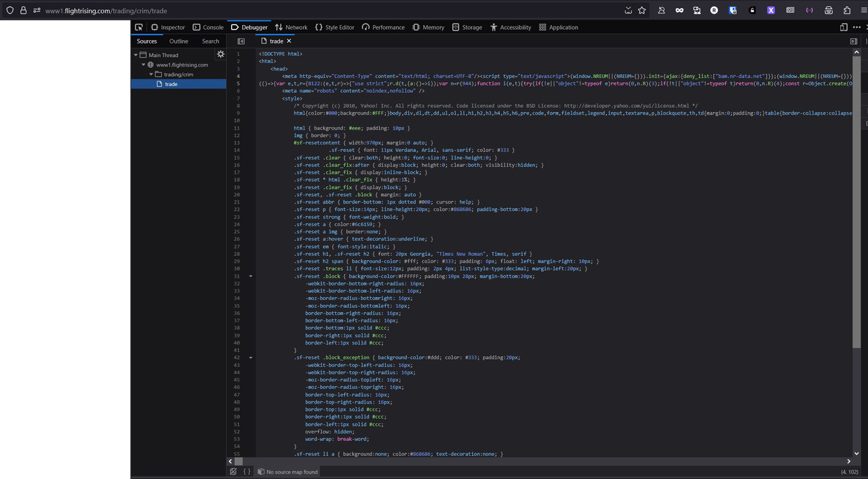Image resolution: width=868 pixels, height=479 pixels.
Task: Click the ignore source icon in footer
Action: coord(233,472)
